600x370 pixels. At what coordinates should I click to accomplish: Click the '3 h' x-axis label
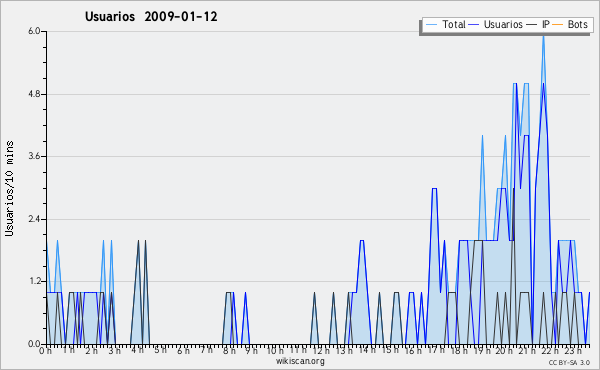114,351
